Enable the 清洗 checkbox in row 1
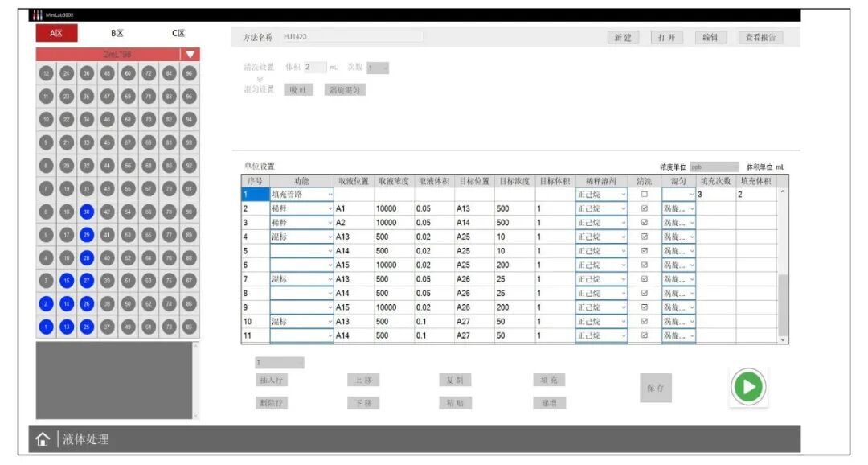Viewport: 868px width, 465px height. coord(644,195)
